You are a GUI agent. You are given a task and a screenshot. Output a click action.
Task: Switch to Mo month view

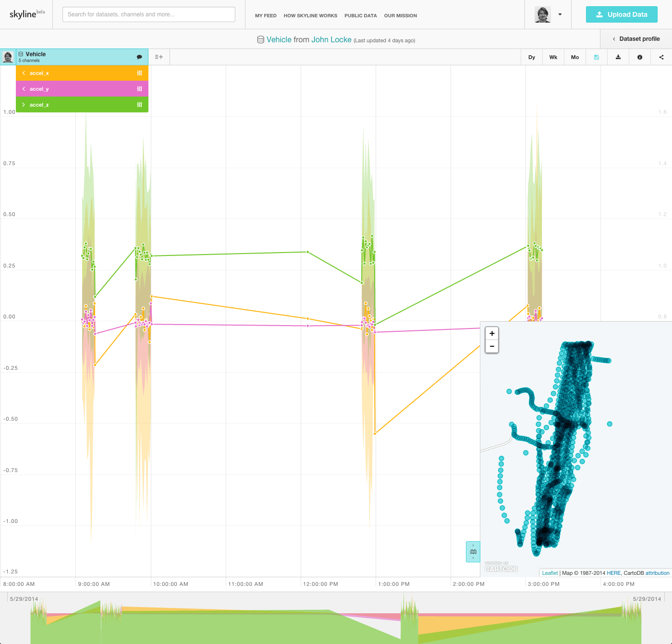(575, 57)
